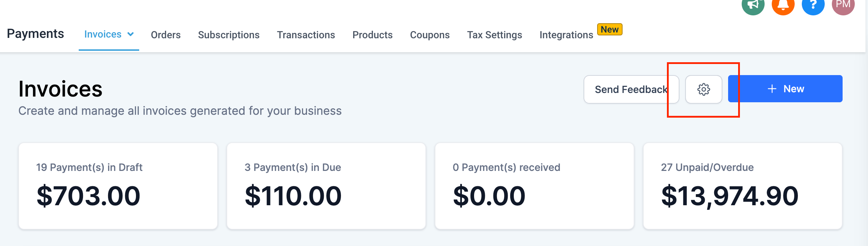868x246 pixels.
Task: Open the PM user avatar
Action: pos(843,4)
